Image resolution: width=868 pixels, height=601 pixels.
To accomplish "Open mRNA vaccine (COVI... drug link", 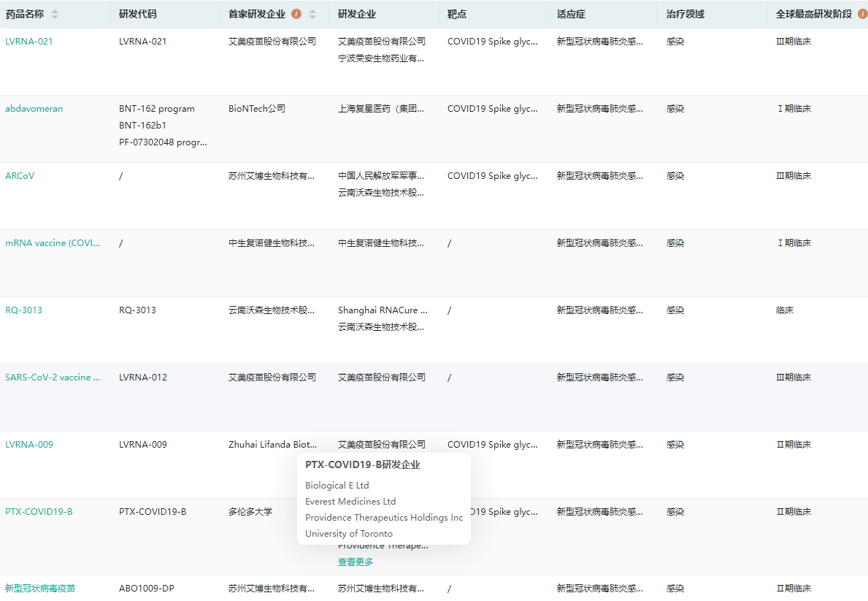I will [x=53, y=242].
